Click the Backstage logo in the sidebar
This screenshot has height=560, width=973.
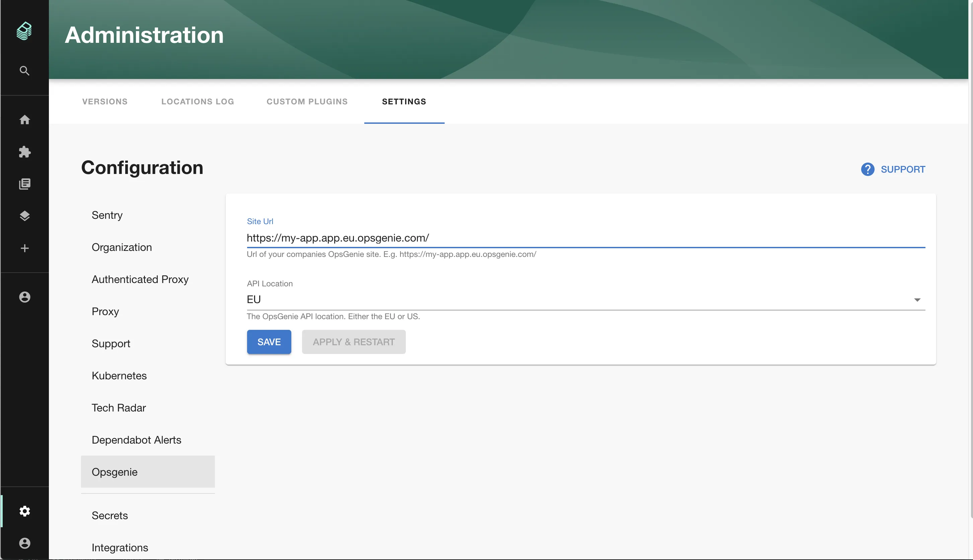click(x=24, y=31)
